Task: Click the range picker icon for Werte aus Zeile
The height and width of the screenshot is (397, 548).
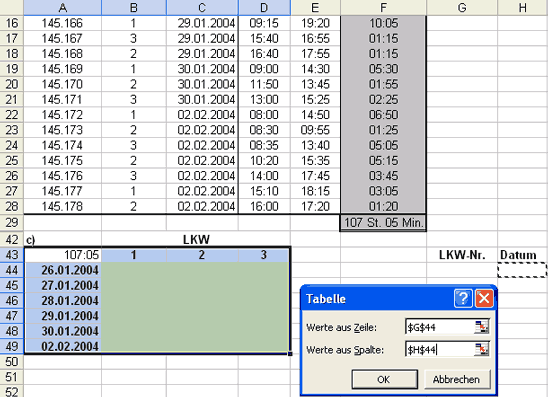Action: [482, 327]
